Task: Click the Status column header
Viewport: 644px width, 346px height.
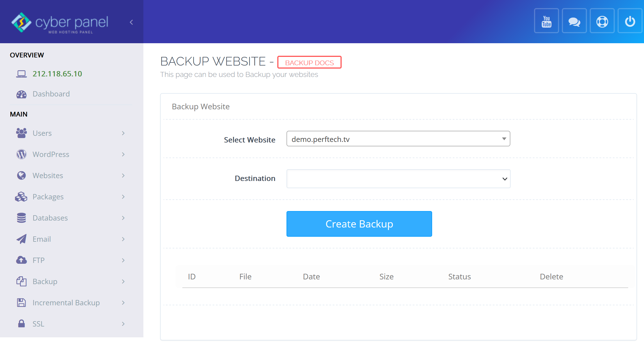Action: [459, 277]
